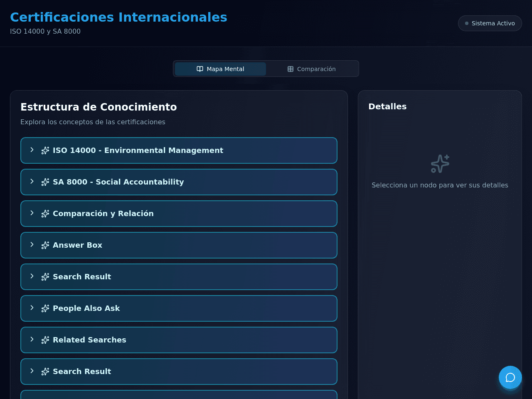The height and width of the screenshot is (399, 532).
Task: Click the sparkle icon on SA 8000 row
Action: click(45, 182)
